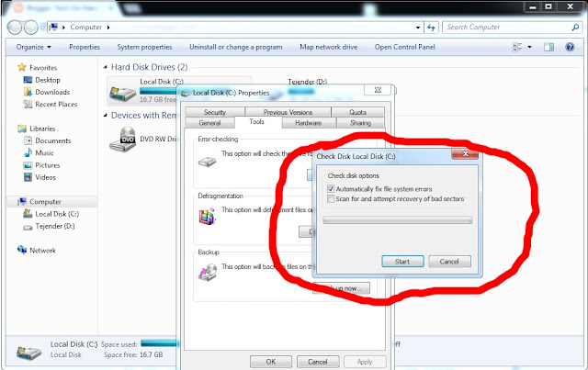This screenshot has height=370, width=588.
Task: Click the Defragmentation icon
Action: (x=207, y=216)
